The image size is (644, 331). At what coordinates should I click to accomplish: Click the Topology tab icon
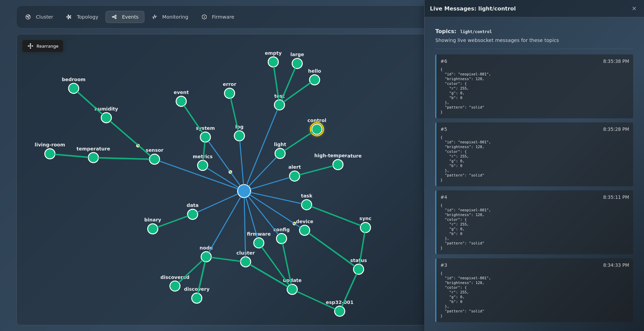pyautogui.click(x=69, y=17)
